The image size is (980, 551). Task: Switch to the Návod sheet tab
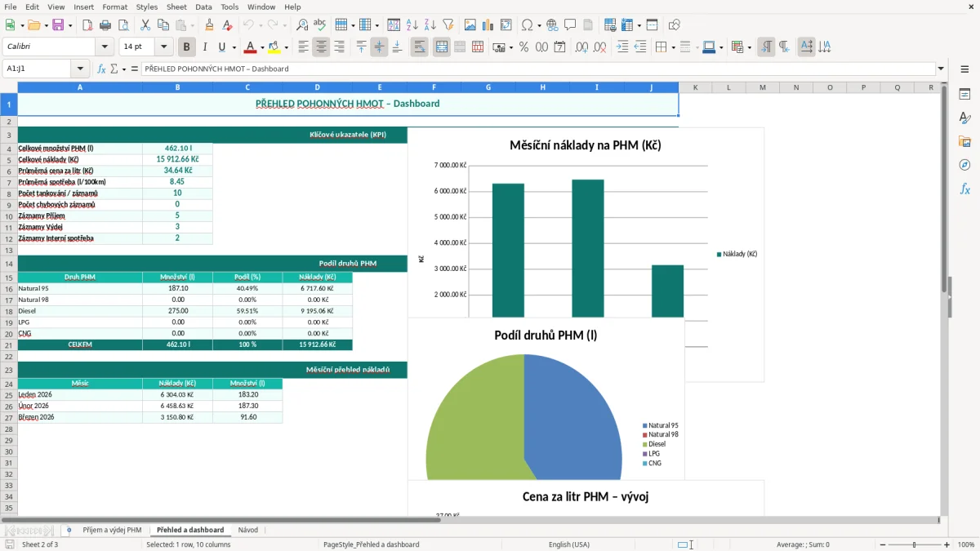248,530
